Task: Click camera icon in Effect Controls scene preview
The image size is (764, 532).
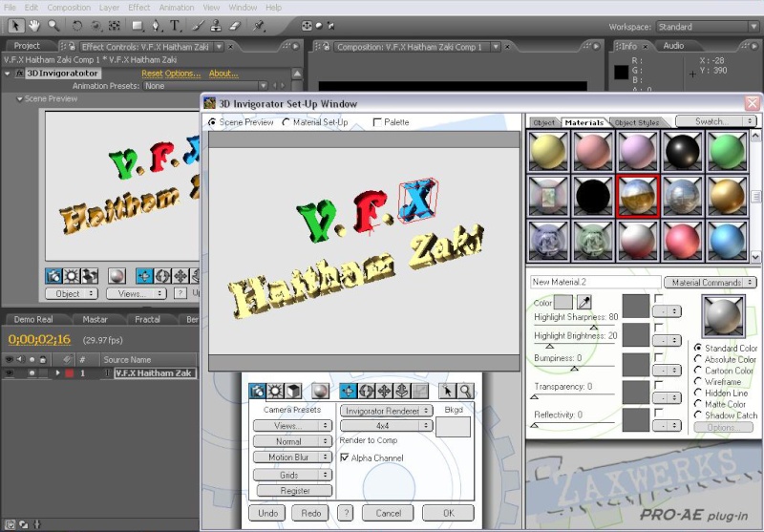Action: [53, 276]
